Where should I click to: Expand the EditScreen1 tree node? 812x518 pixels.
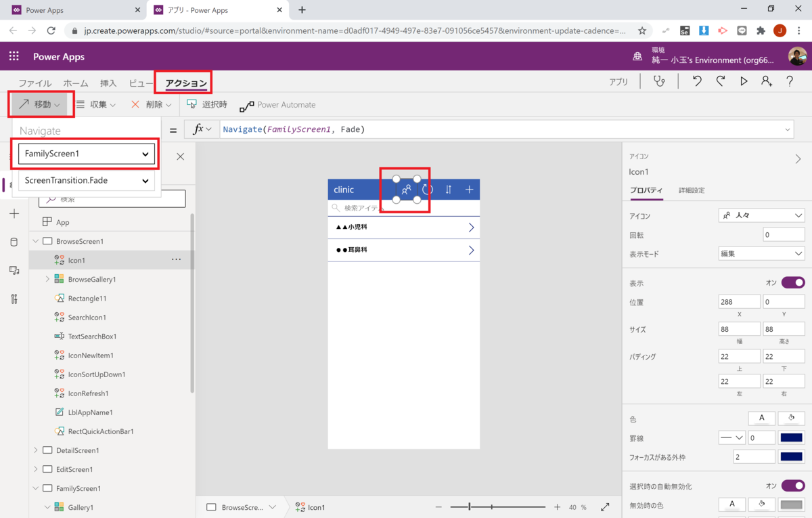click(x=36, y=469)
